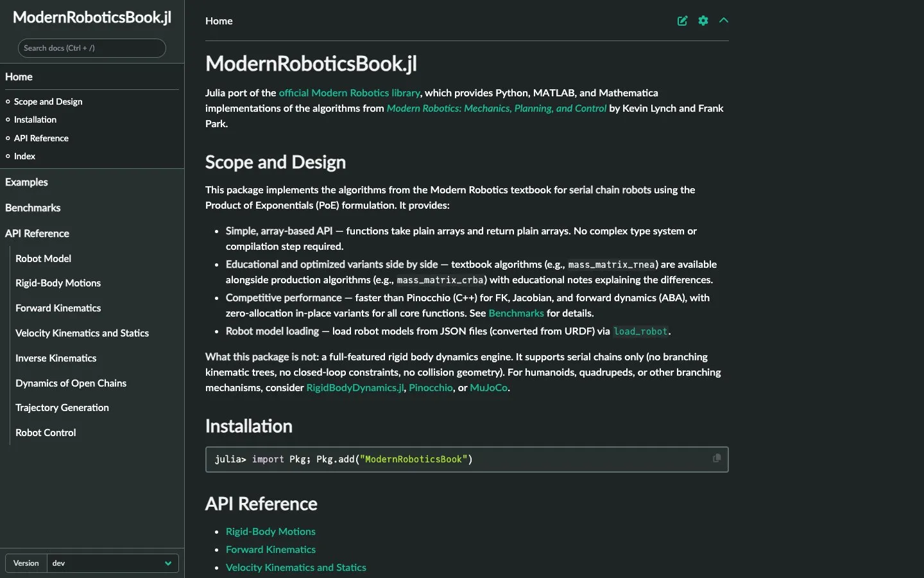Follow the Modern Robotics textbook title link
Image resolution: width=924 pixels, height=578 pixels.
click(x=496, y=108)
